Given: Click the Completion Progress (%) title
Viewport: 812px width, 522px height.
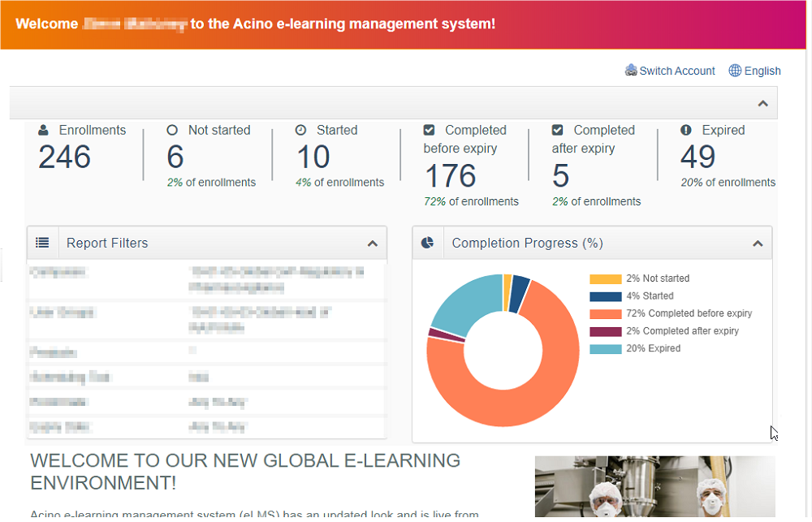Looking at the screenshot, I should [x=527, y=243].
